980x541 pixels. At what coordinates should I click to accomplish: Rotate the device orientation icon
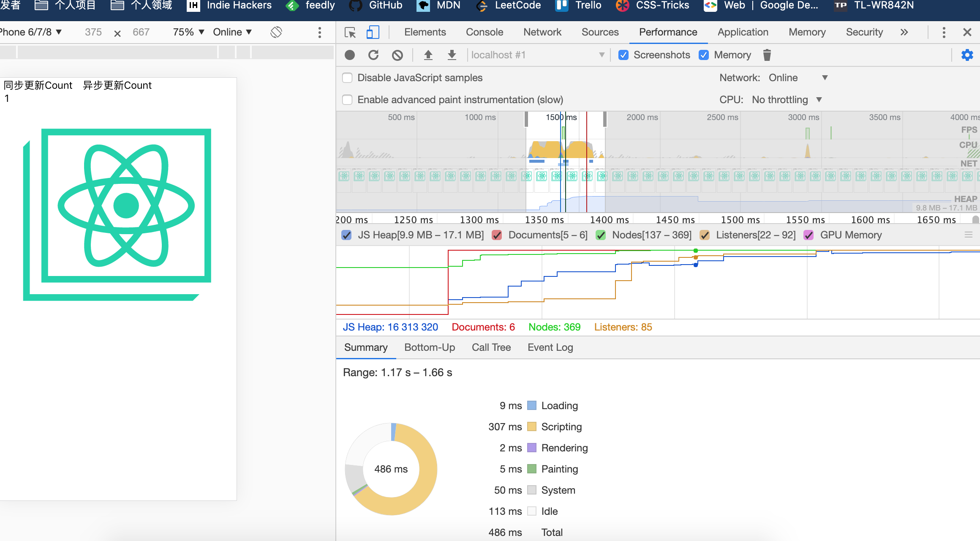[x=276, y=32]
